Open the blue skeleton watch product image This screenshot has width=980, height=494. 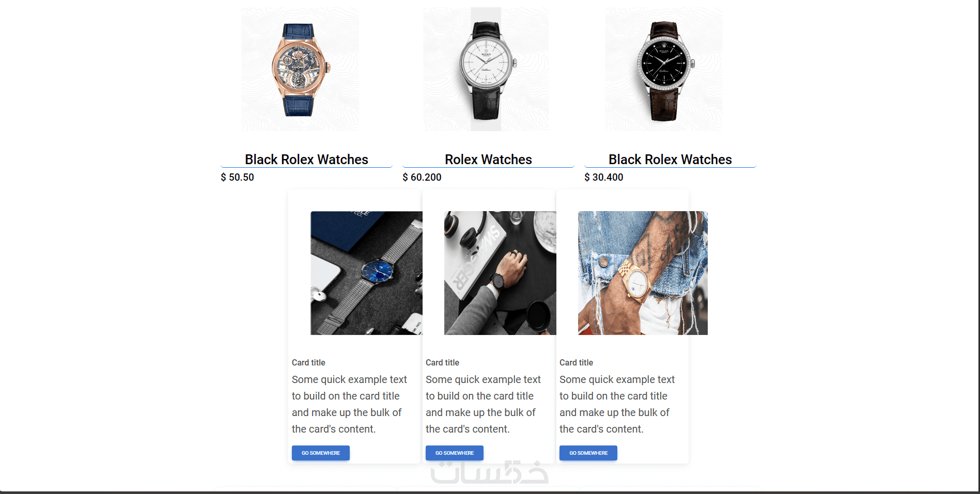300,69
